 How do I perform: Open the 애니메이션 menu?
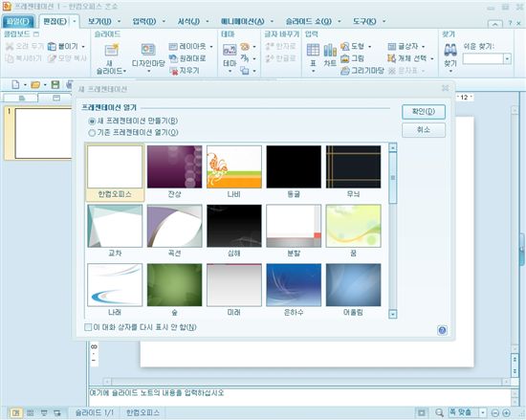[x=243, y=21]
